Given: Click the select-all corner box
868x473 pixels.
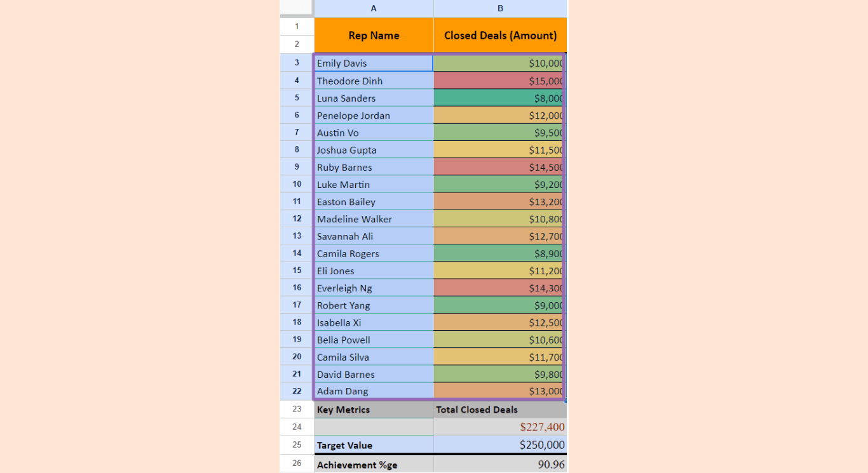Looking at the screenshot, I should [x=297, y=8].
